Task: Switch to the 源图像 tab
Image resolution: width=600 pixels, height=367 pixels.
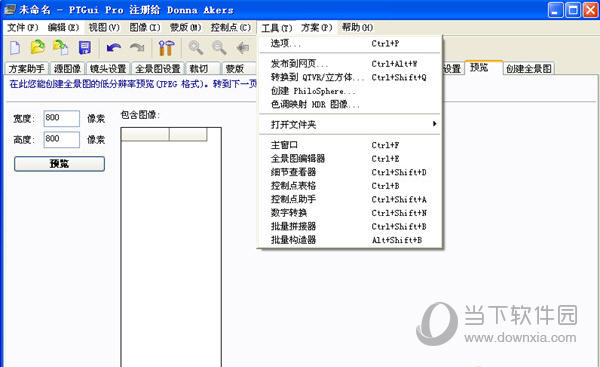Action: (67, 69)
